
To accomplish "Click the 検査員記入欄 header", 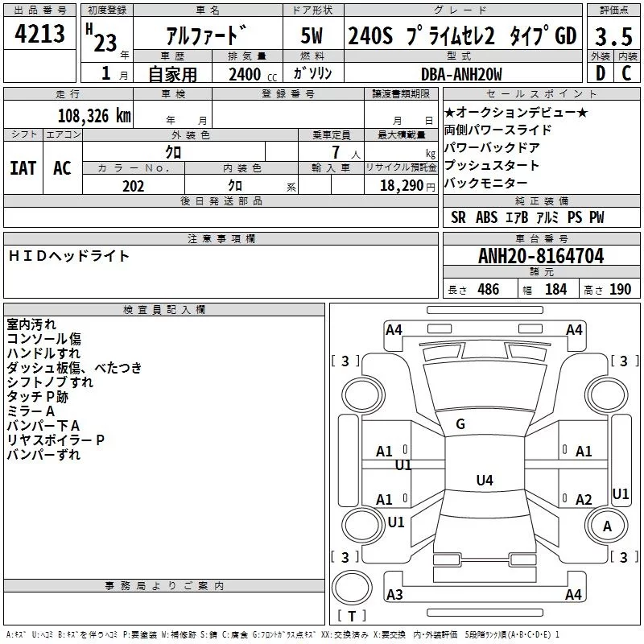I will pyautogui.click(x=164, y=310).
